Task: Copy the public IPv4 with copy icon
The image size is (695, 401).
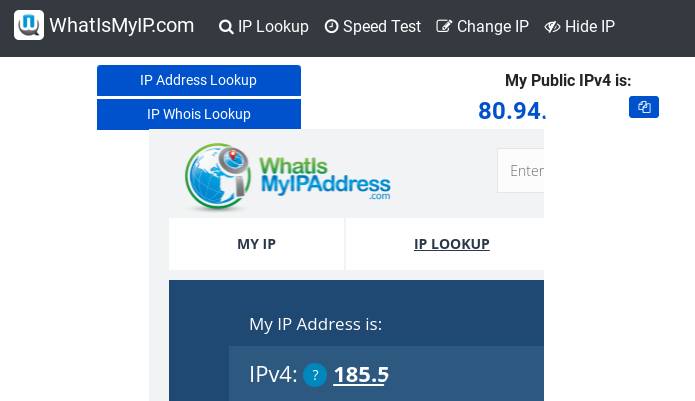Action: click(x=644, y=107)
